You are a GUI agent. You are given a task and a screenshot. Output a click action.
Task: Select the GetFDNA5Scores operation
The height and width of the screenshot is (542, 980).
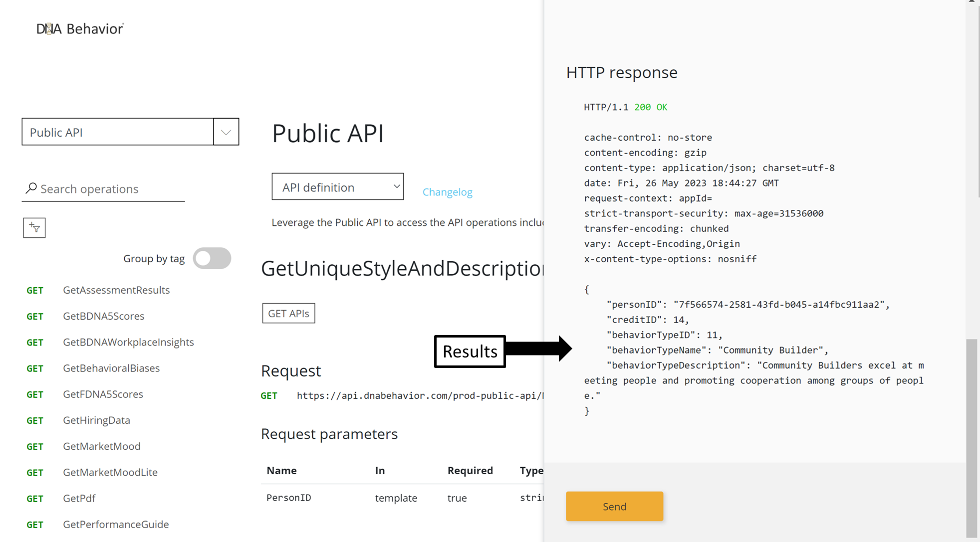click(103, 394)
